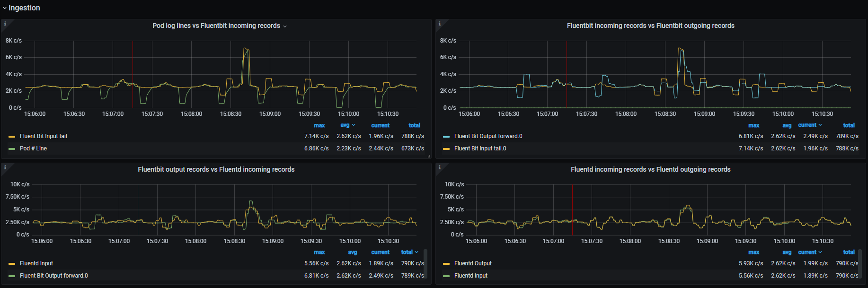This screenshot has width=868, height=288.
Task: Click the spike peak in Pod log lines graph
Action: coord(245,48)
